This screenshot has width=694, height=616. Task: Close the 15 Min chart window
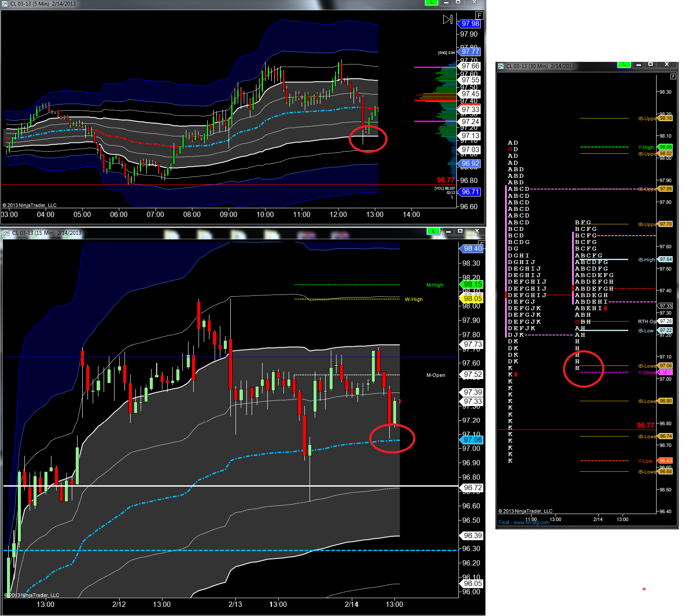pos(477,231)
